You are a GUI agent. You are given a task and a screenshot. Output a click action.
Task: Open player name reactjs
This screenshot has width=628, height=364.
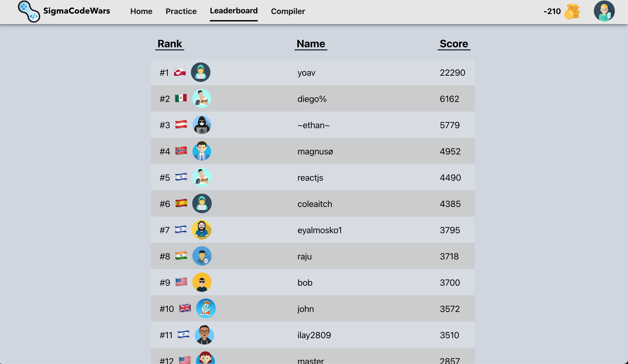[x=310, y=178]
